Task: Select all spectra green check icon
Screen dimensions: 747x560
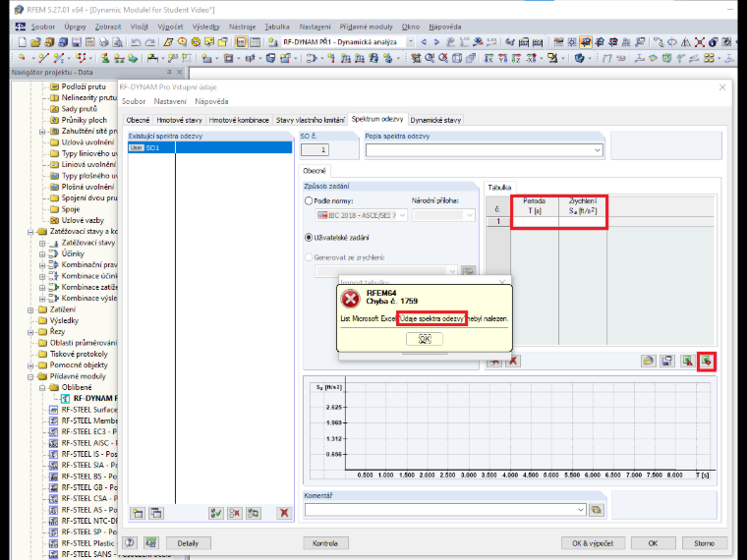Action: 216,513
